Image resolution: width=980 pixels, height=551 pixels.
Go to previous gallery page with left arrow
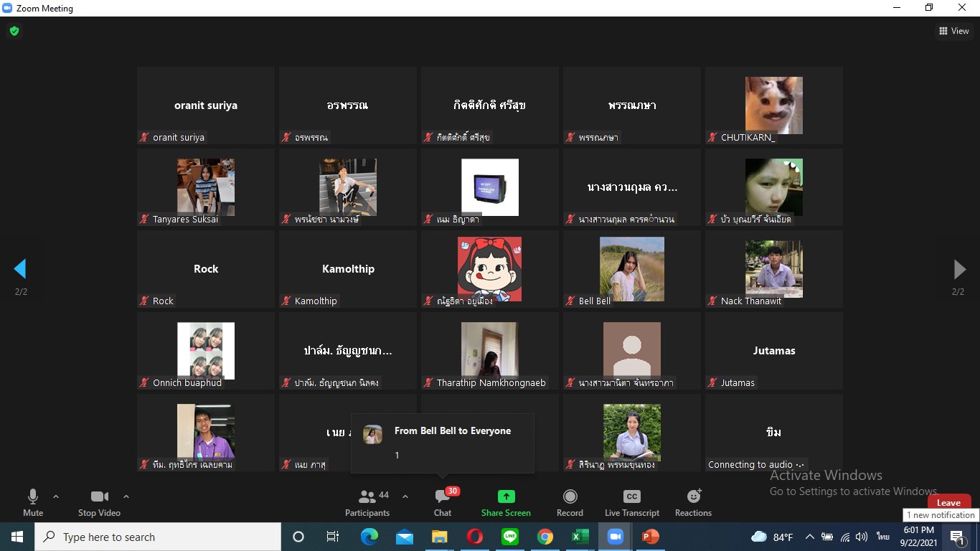pyautogui.click(x=20, y=269)
